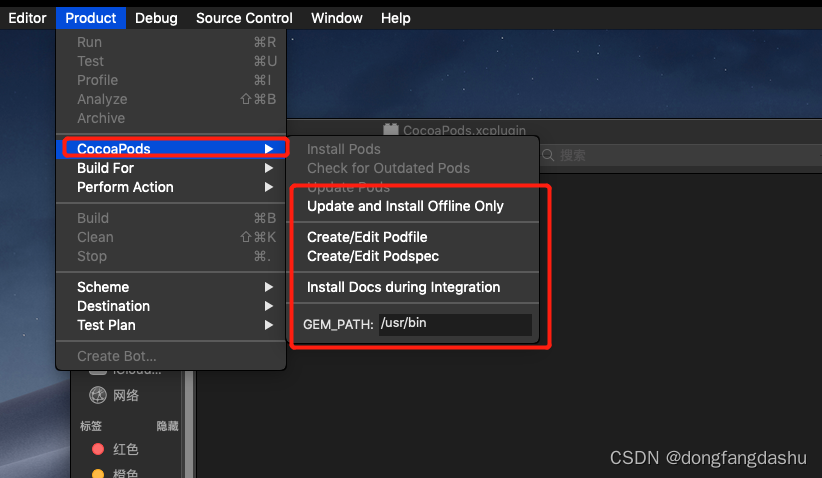The height and width of the screenshot is (478, 822).
Task: Choose Check for Outdated Pods
Action: pyautogui.click(x=413, y=168)
